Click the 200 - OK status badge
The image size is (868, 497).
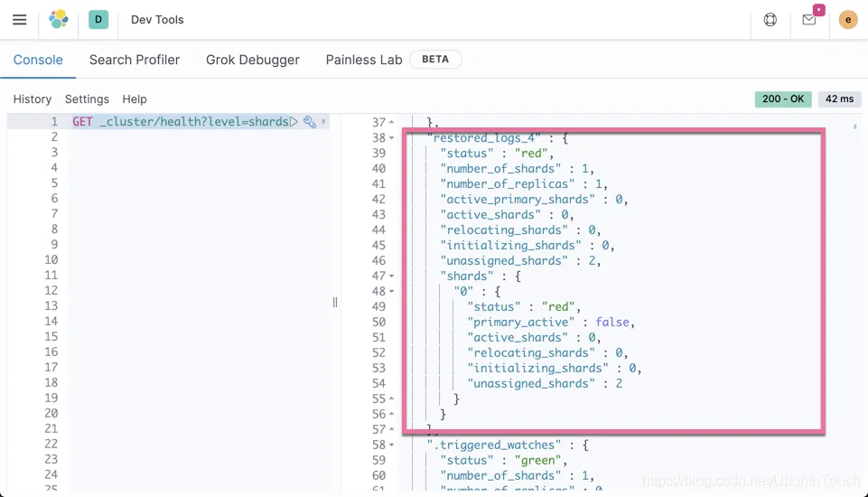783,99
